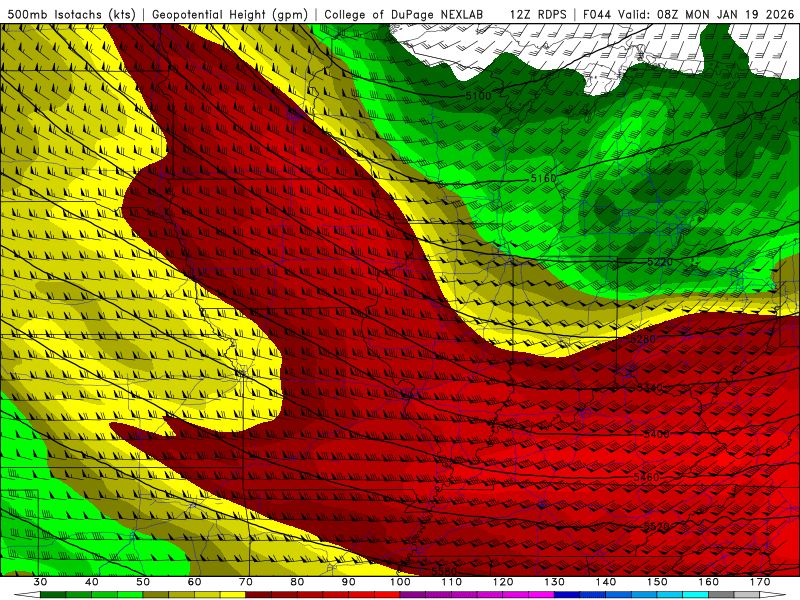The height and width of the screenshot is (600, 800).
Task: Click the 70 knot legend label
Action: (x=246, y=582)
